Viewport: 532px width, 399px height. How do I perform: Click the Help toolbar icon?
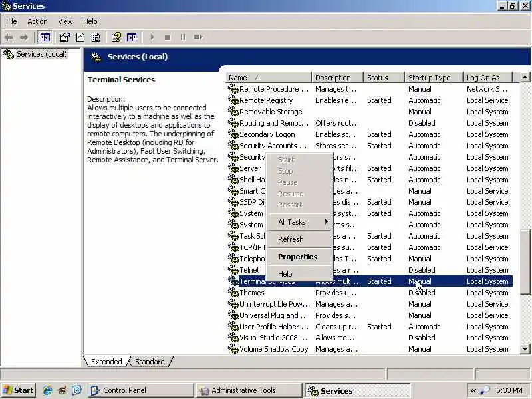116,37
